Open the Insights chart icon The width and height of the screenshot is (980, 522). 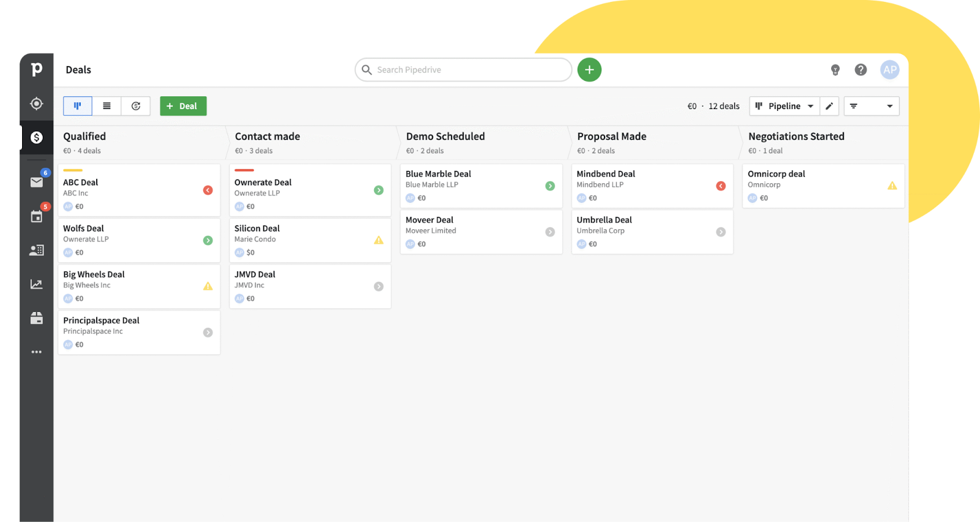[x=37, y=284]
